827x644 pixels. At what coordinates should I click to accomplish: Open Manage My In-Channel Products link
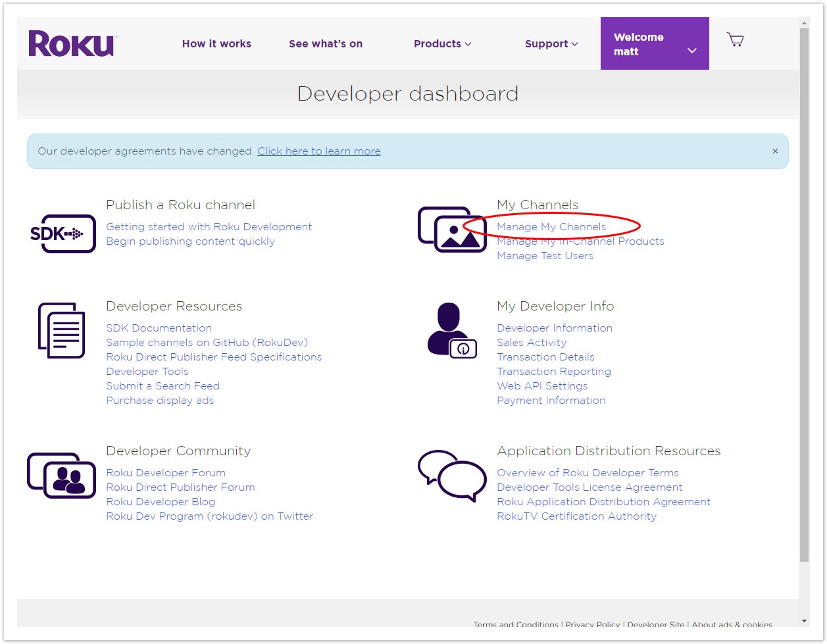580,241
